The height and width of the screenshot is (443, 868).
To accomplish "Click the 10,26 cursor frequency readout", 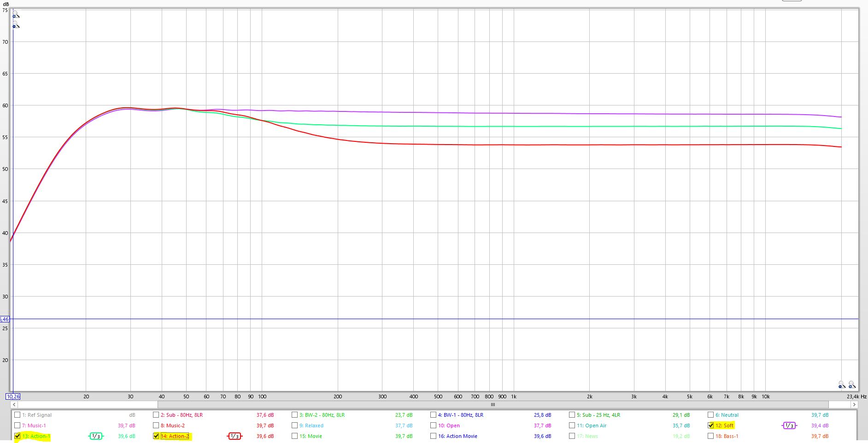I will [13, 396].
